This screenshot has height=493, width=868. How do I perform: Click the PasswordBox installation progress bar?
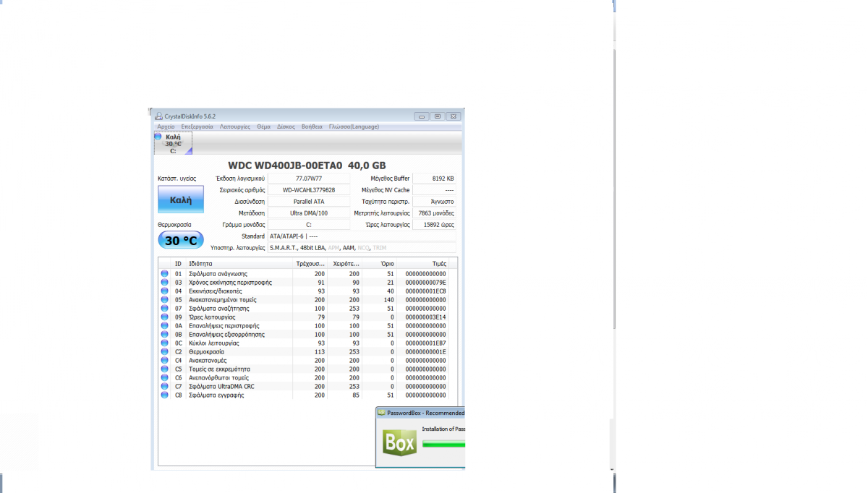point(443,445)
